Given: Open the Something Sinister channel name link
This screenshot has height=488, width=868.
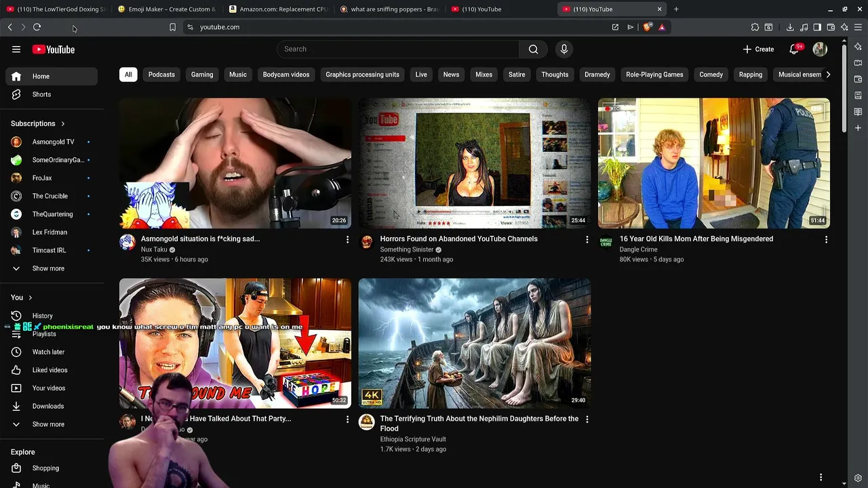Looking at the screenshot, I should point(407,250).
